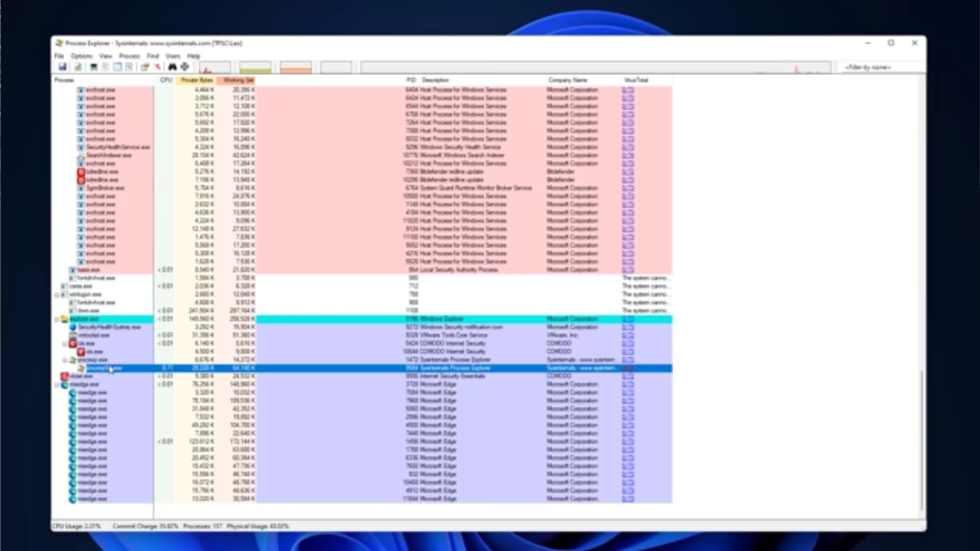Click the folder icon next to explorer.exe
Viewport: 980px width, 551px height.
pos(64,319)
